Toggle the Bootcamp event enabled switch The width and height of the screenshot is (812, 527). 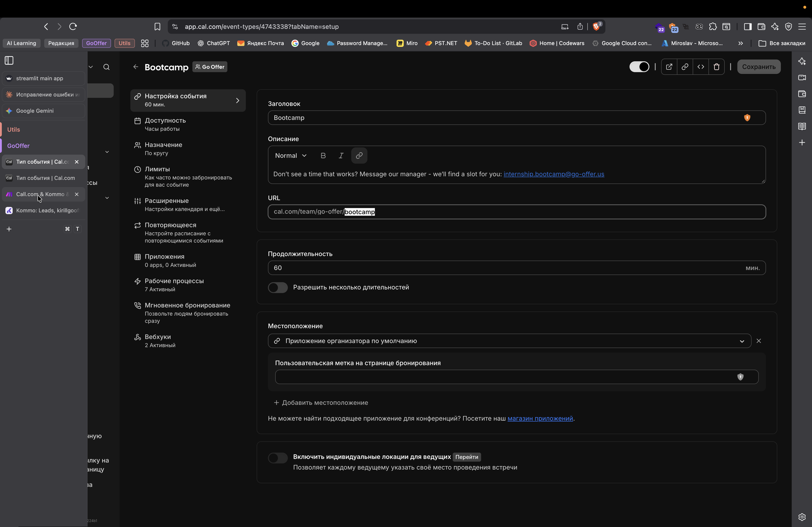[x=639, y=67]
